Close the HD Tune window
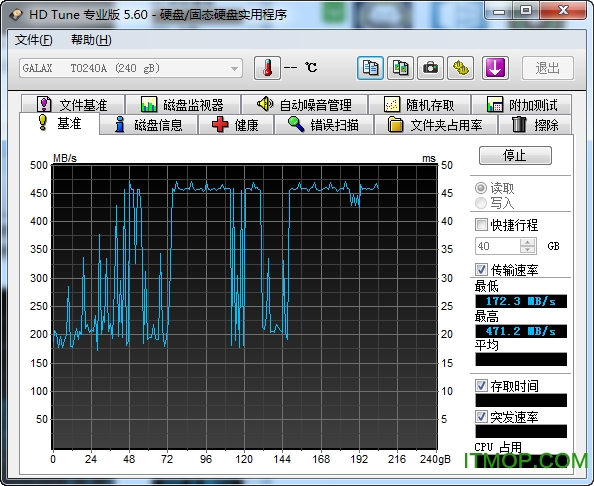594x486 pixels. [x=563, y=11]
